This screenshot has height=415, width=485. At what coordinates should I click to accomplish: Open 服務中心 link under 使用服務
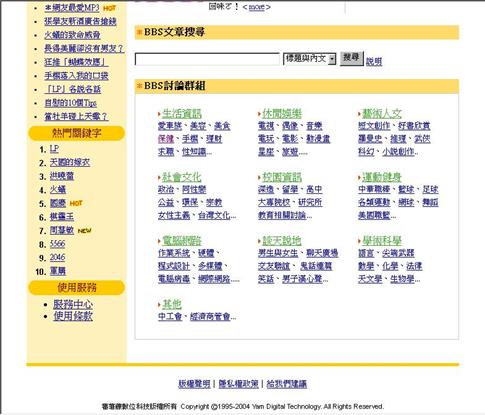point(73,304)
